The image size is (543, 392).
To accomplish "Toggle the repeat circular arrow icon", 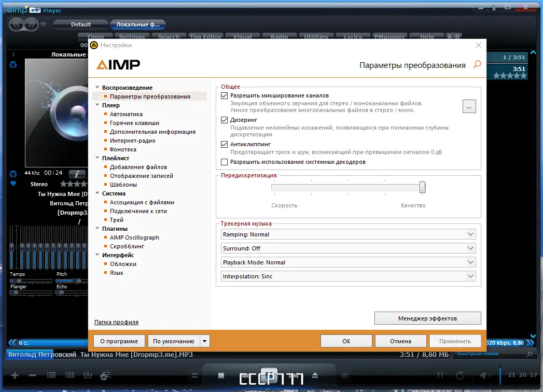I will click(x=460, y=375).
